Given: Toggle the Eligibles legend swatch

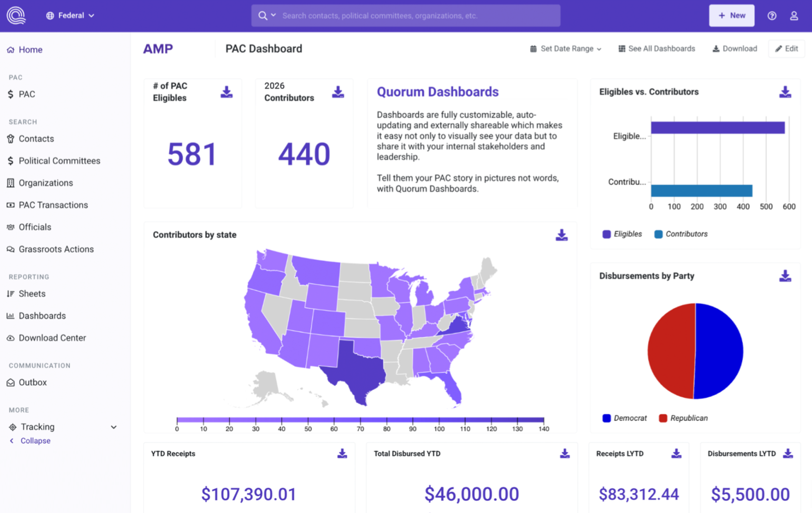Looking at the screenshot, I should click(607, 234).
